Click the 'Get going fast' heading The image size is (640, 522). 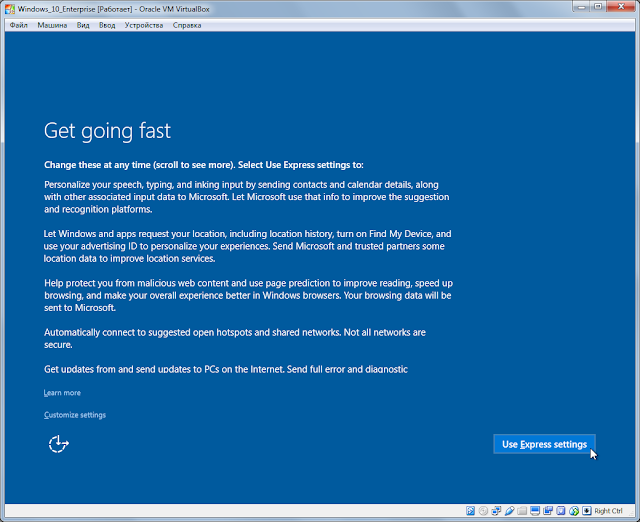click(107, 131)
